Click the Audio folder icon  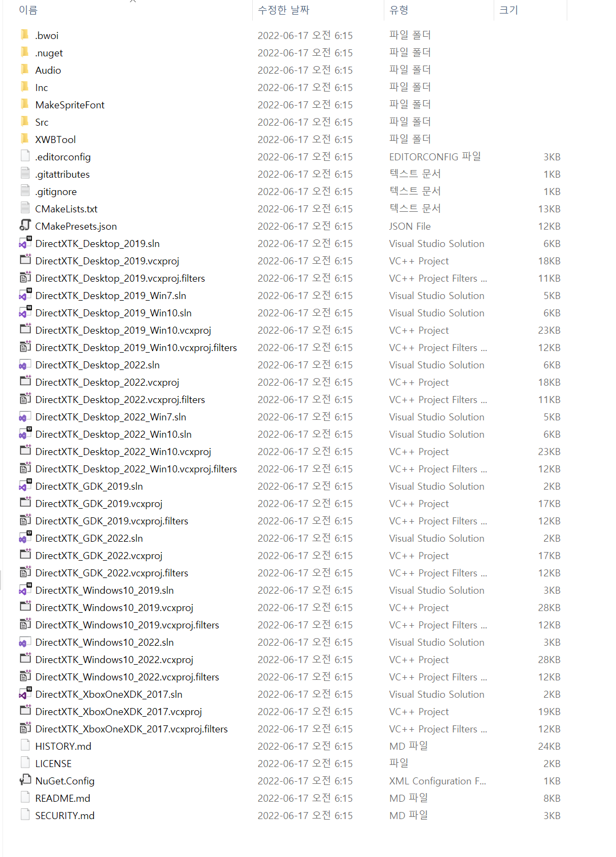click(x=25, y=70)
